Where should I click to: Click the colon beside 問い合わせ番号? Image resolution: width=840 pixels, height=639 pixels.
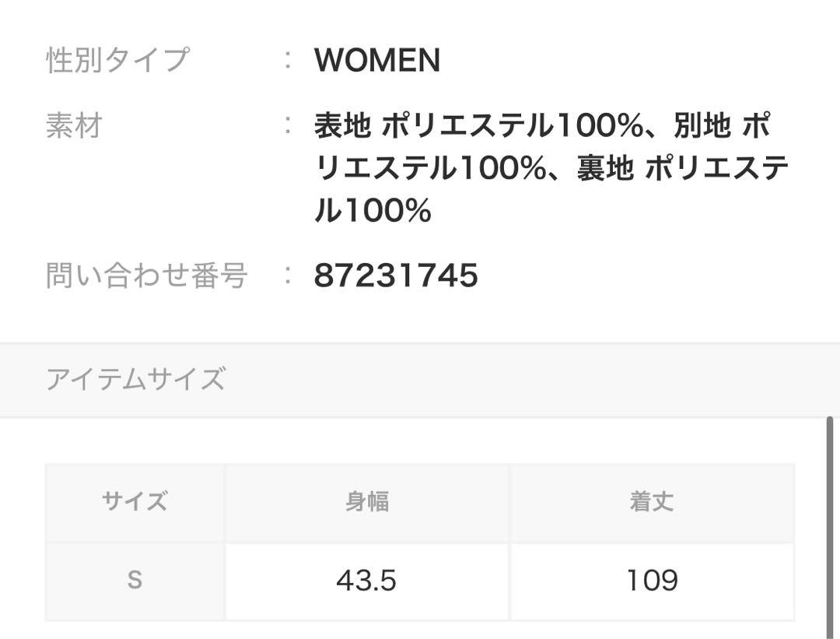pyautogui.click(x=289, y=275)
